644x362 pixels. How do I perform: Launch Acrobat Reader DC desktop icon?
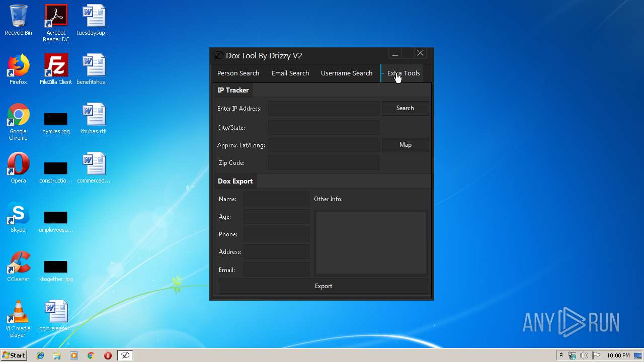point(56,23)
